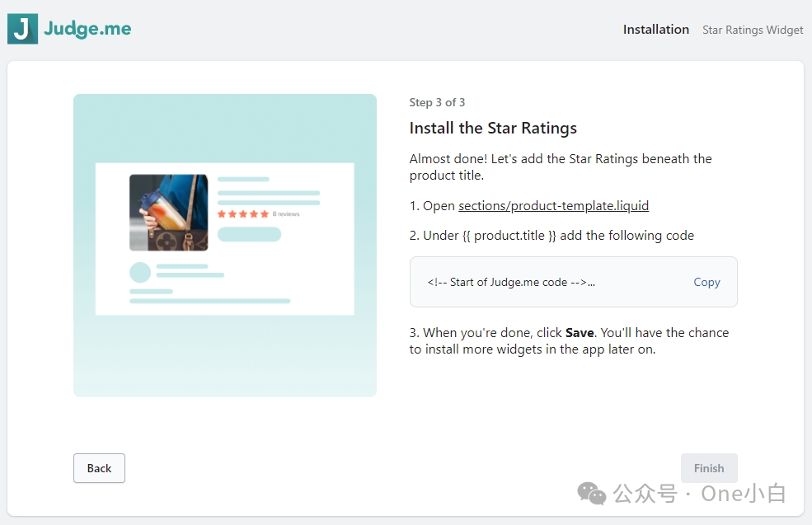Copy the Judge.me code snippet
The width and height of the screenshot is (812, 525).
(x=706, y=282)
